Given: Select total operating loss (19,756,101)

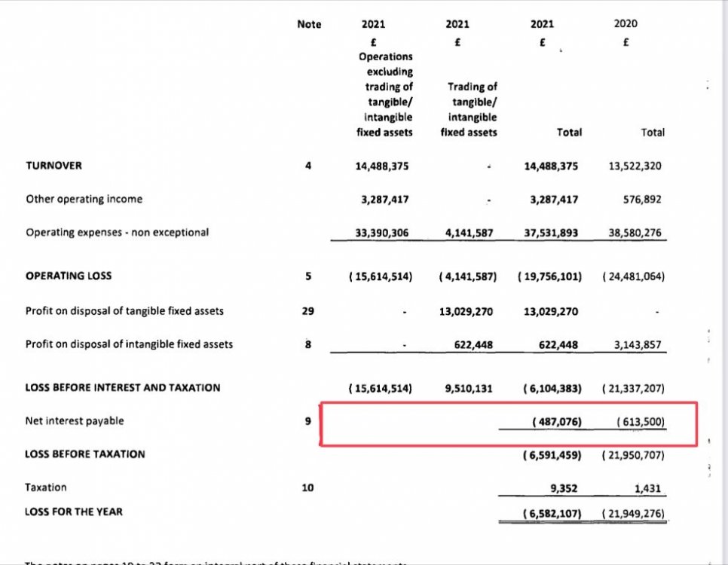Looking at the screenshot, I should click(x=550, y=276).
